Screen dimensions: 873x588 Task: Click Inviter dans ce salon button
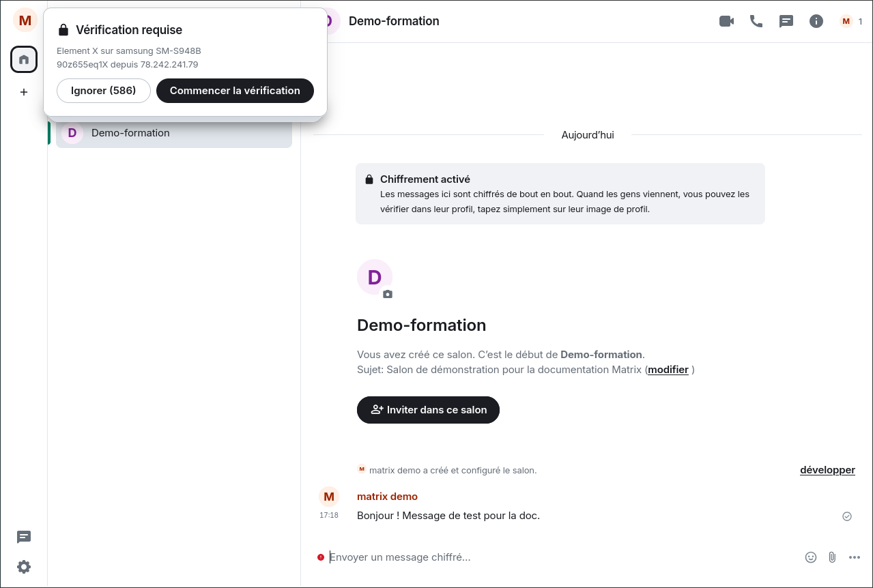[428, 410]
